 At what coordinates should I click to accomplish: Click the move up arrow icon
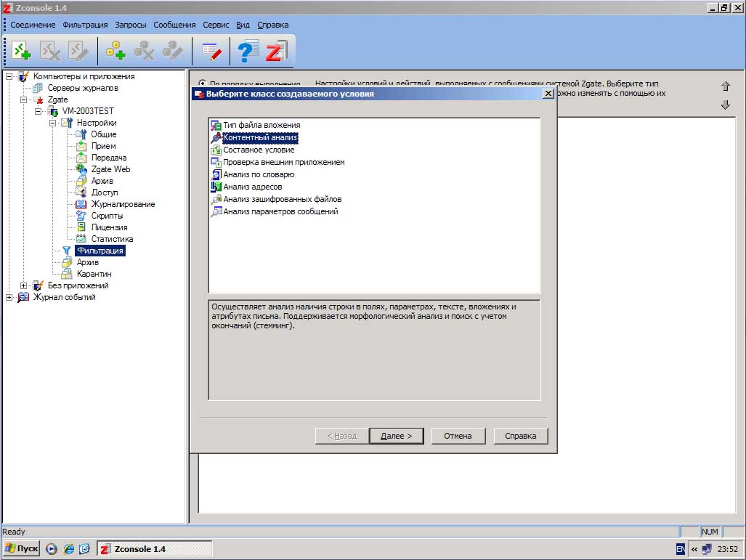click(725, 86)
